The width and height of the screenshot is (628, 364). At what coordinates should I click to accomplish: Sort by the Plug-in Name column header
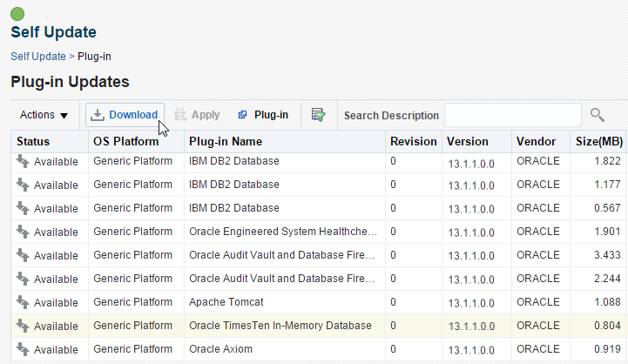226,141
